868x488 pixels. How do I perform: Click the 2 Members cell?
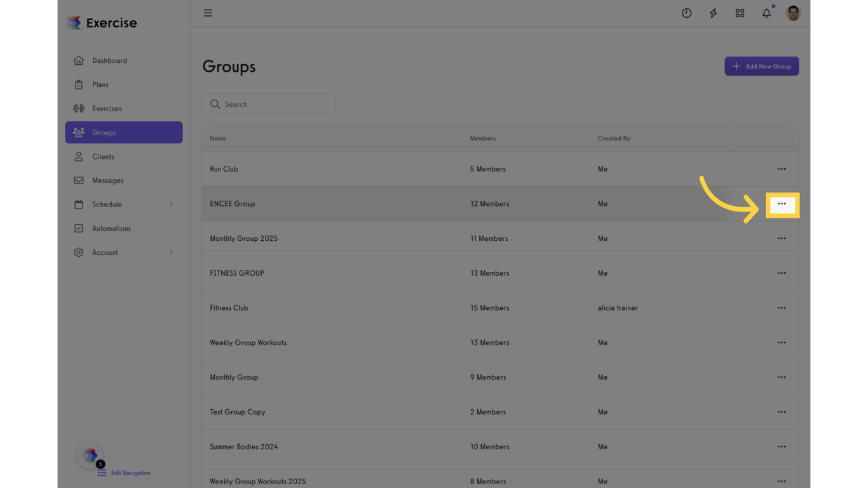tap(488, 412)
